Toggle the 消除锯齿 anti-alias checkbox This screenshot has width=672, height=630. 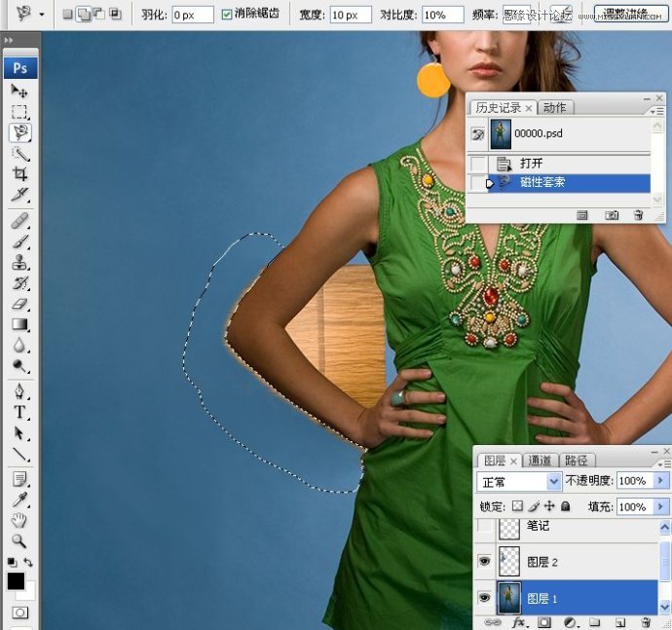click(x=227, y=15)
